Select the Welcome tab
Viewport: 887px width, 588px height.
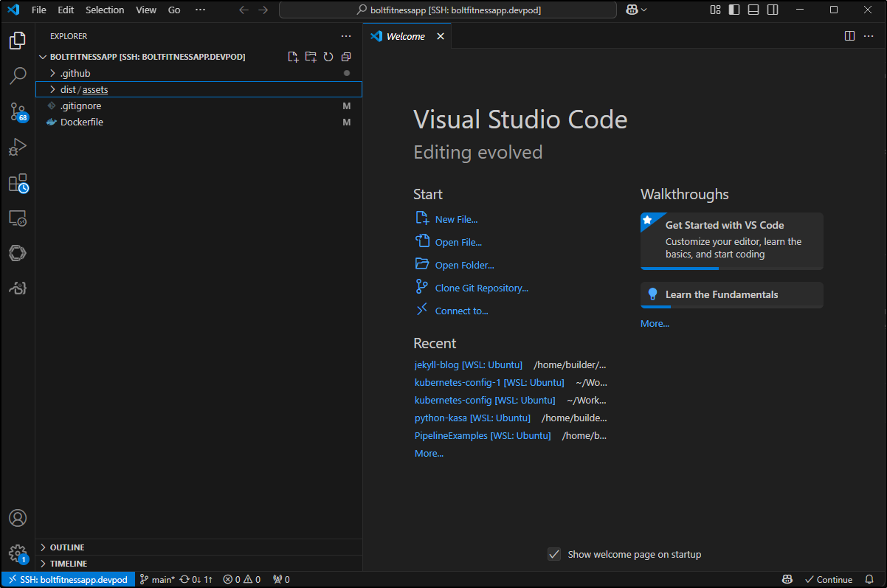407,36
